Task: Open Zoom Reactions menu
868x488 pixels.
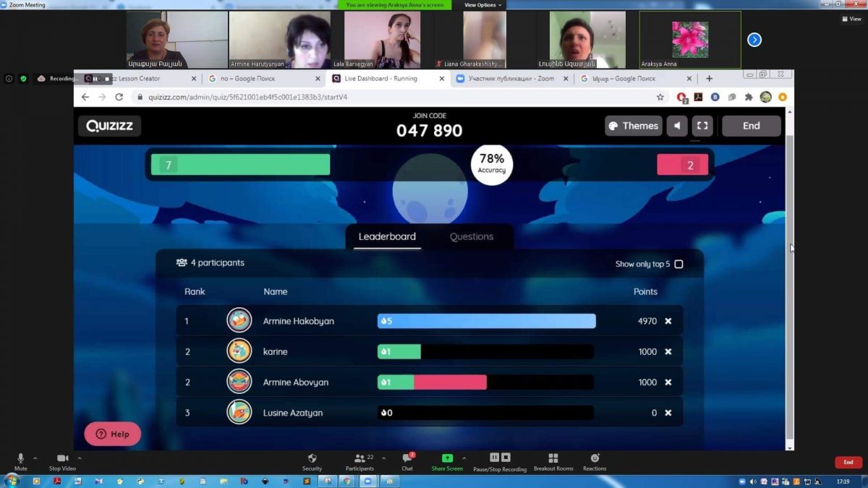Action: [595, 460]
